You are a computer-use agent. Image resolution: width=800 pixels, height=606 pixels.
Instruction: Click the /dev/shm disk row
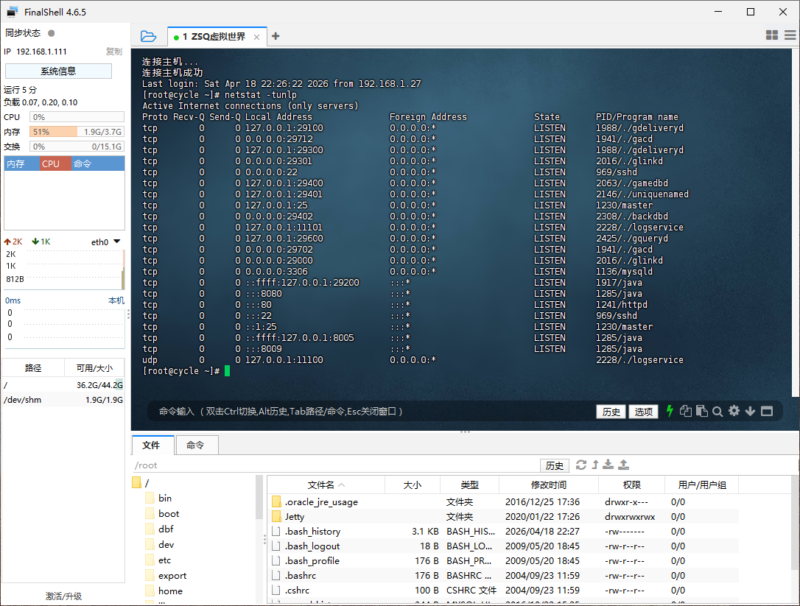63,400
